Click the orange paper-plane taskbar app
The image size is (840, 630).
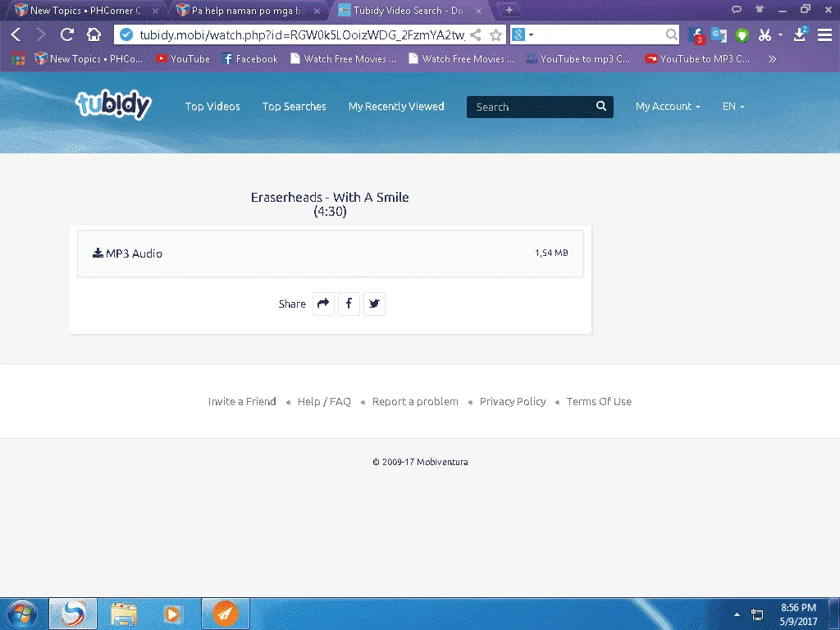pyautogui.click(x=226, y=614)
